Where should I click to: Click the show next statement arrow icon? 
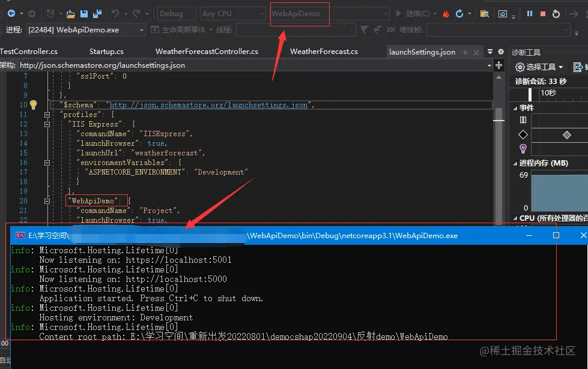coord(574,14)
